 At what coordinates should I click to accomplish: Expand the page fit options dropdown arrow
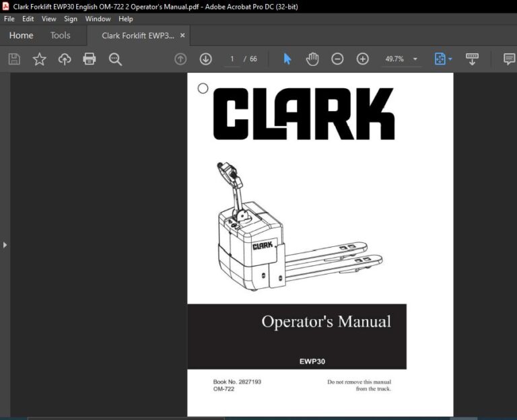(450, 59)
